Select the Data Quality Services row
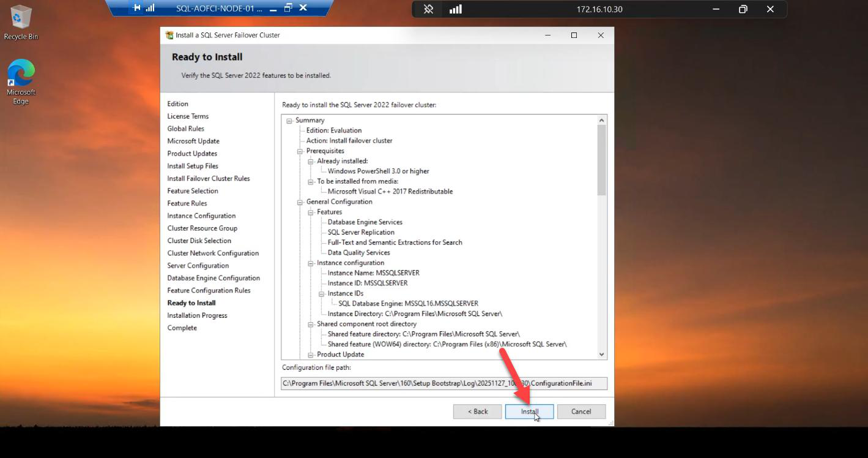This screenshot has height=458, width=868. click(359, 253)
